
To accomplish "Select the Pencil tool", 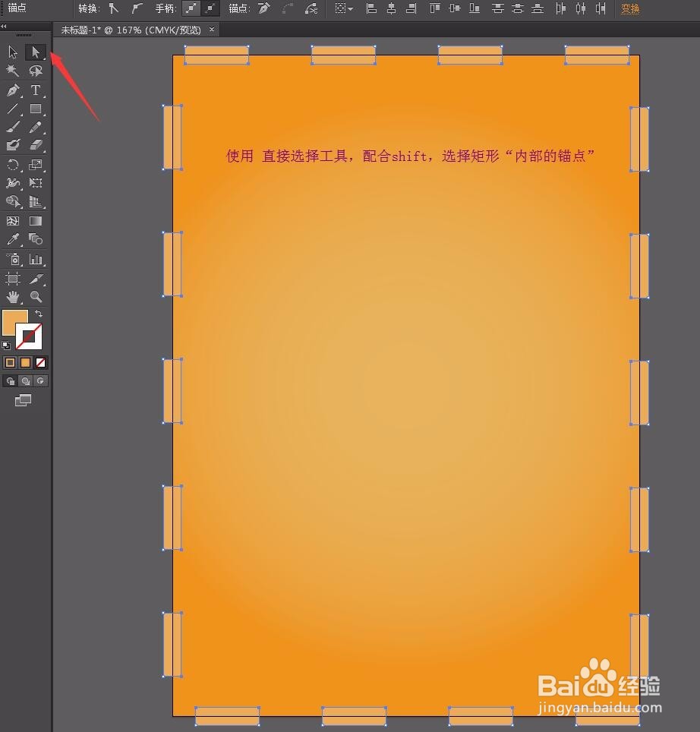I will 36,127.
